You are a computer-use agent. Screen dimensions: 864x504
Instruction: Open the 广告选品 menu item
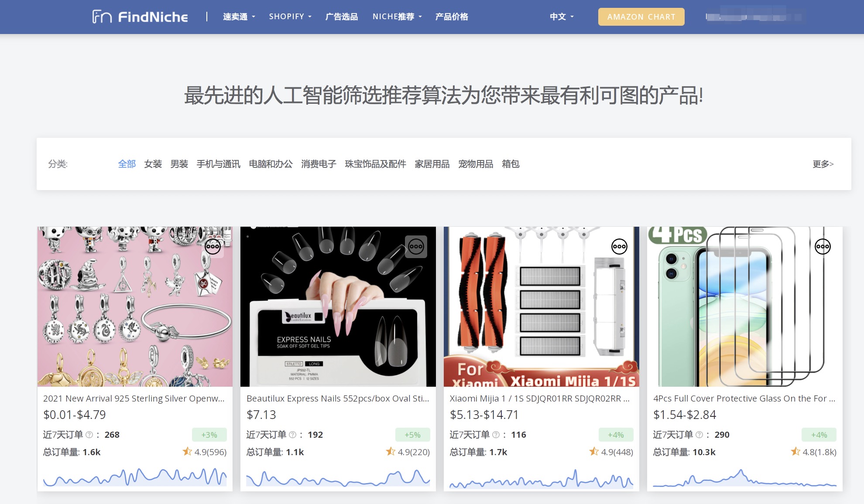pyautogui.click(x=342, y=17)
